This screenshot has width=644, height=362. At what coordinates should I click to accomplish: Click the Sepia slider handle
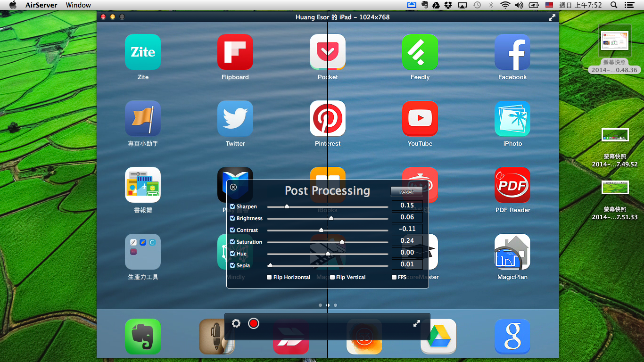click(x=270, y=265)
